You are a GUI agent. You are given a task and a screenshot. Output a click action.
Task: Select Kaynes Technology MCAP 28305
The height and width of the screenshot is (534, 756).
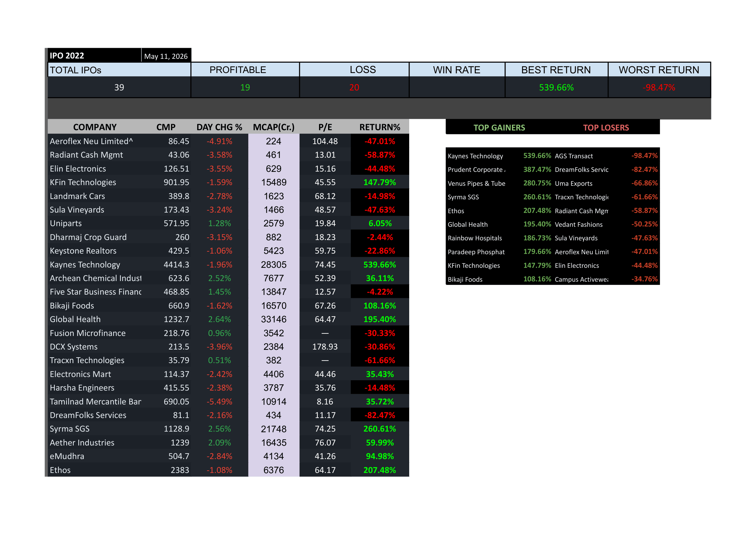[274, 265]
